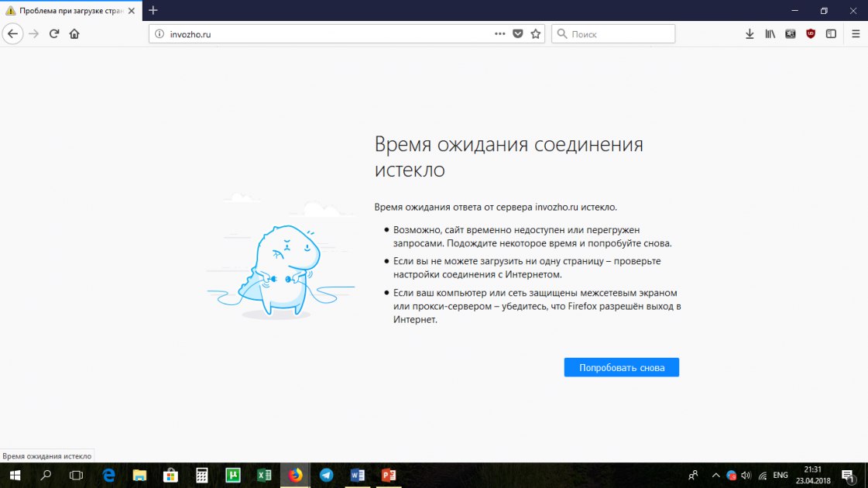Click the invozho.ru address bar

click(x=347, y=34)
